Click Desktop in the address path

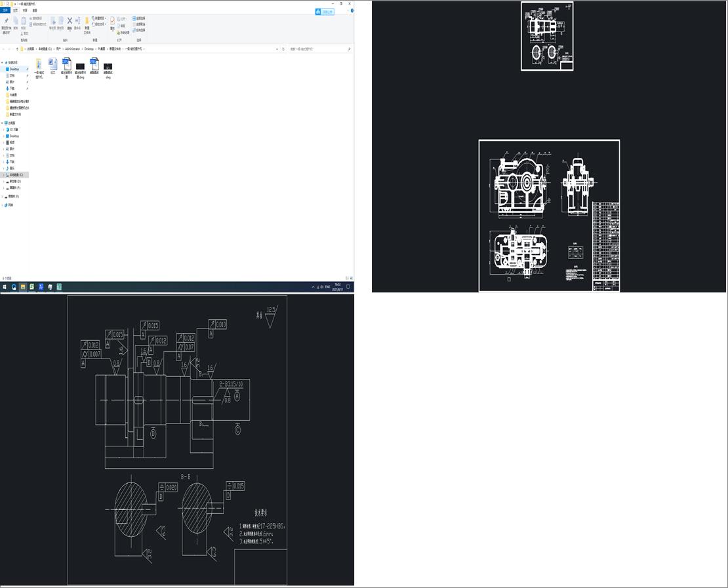coord(89,49)
